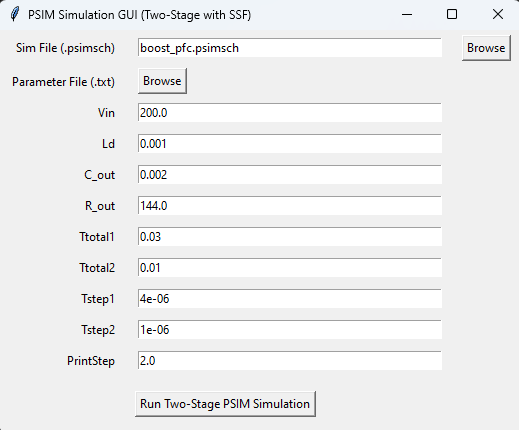Maximize the PSIM Simulation window
The height and width of the screenshot is (430, 519).
click(x=452, y=15)
